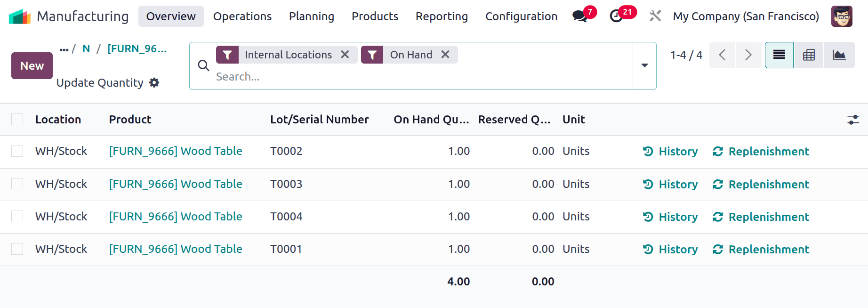This screenshot has width=868, height=308.
Task: Expand the collapsed breadcrumb ellipsis
Action: [x=64, y=49]
